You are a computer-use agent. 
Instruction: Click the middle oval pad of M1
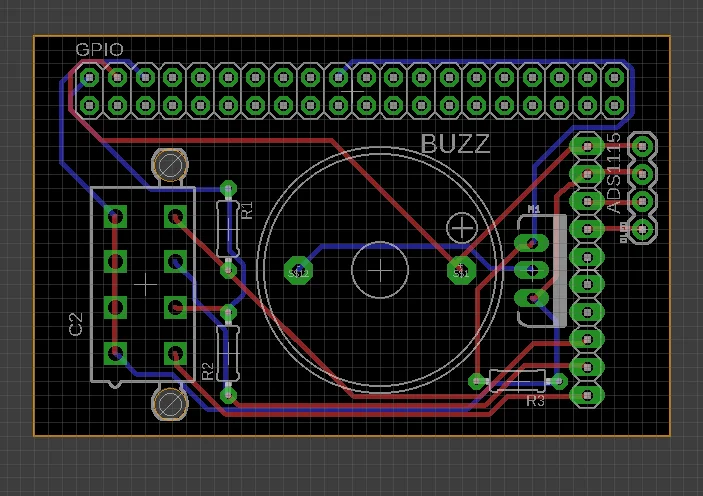[x=531, y=270]
